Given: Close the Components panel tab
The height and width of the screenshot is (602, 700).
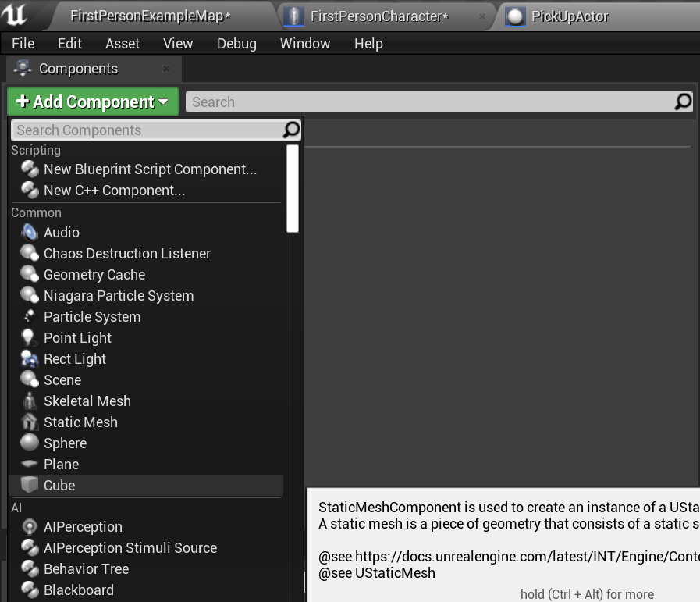Looking at the screenshot, I should coord(166,69).
